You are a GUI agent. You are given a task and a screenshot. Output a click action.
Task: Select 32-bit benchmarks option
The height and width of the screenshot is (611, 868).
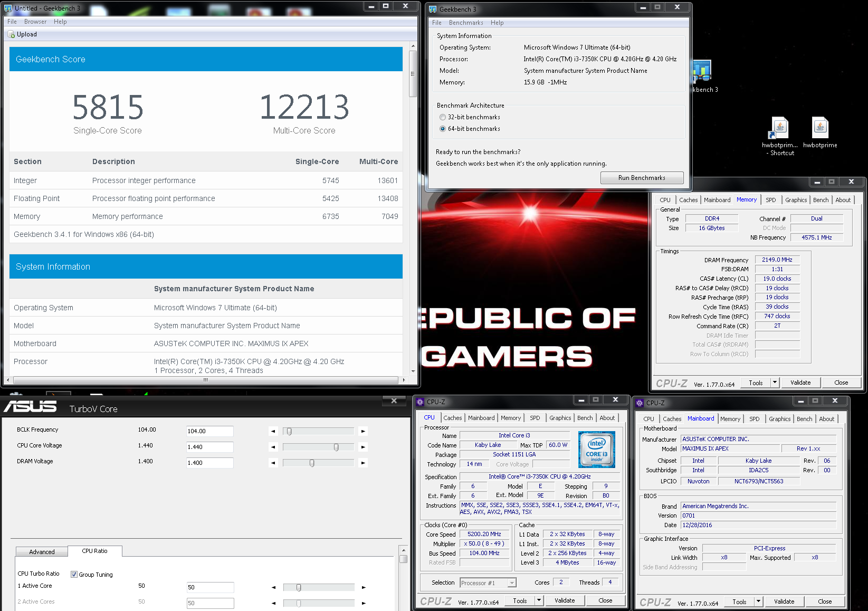443,117
